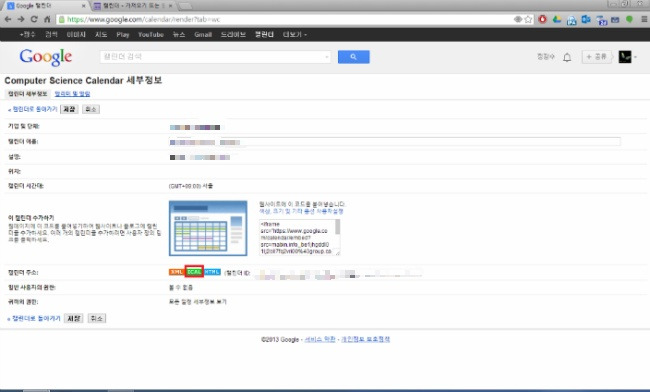Open notifications bell icon

[567, 57]
